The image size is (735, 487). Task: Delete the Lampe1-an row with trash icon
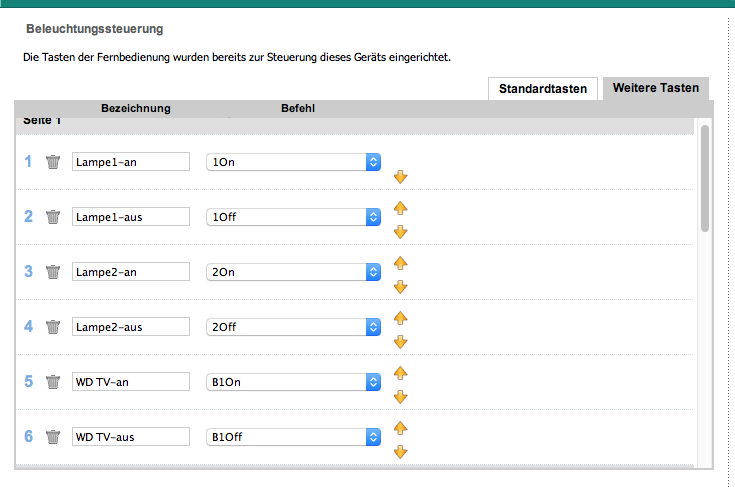pyautogui.click(x=53, y=162)
